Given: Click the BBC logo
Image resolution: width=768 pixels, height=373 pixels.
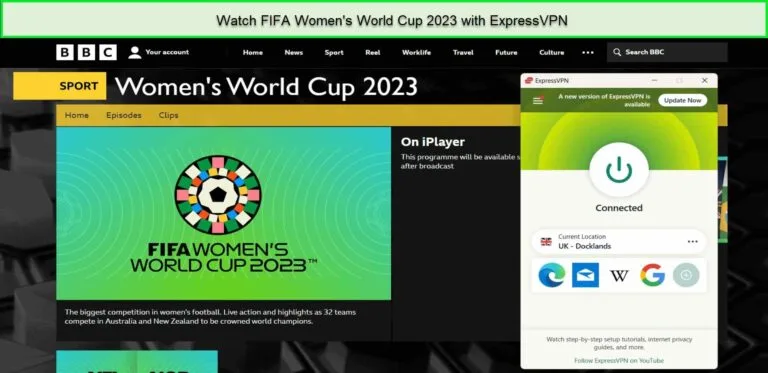Looking at the screenshot, I should click(x=86, y=52).
